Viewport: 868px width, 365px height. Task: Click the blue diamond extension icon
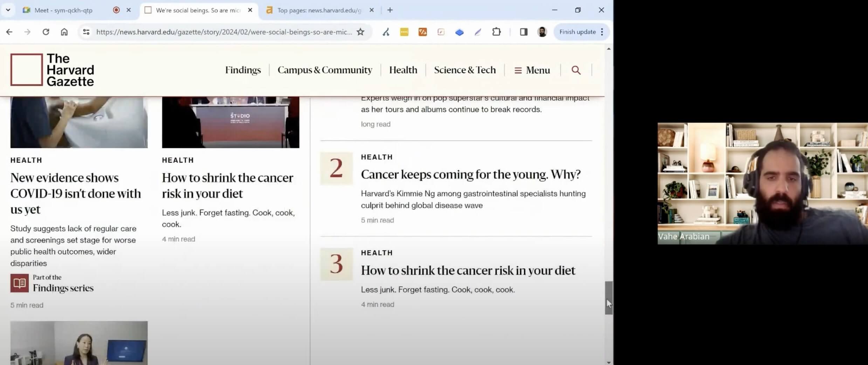click(459, 32)
